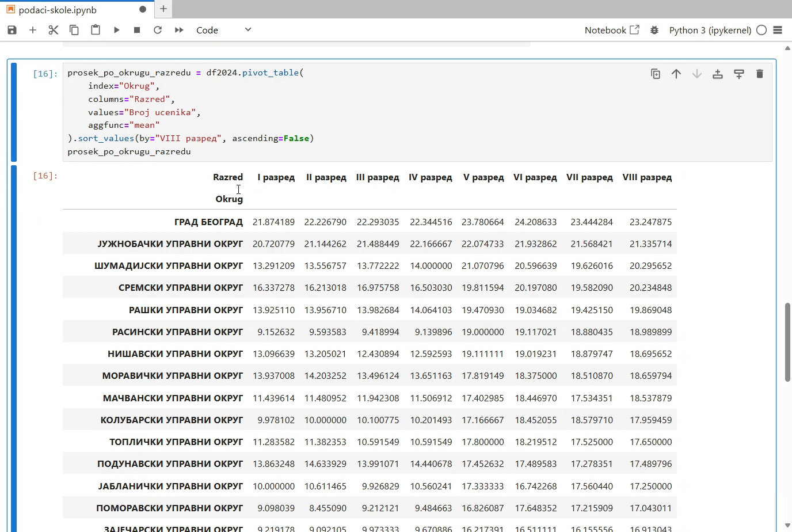Image resolution: width=792 pixels, height=532 pixels.
Task: Move this cell down
Action: tap(697, 74)
